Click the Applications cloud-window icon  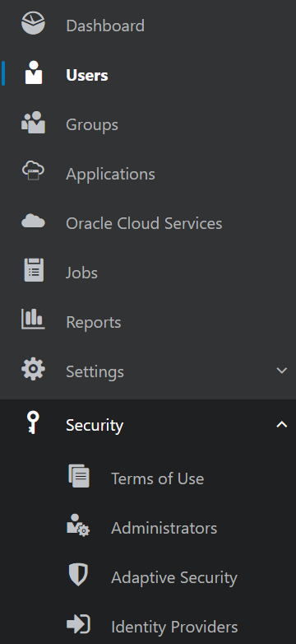coord(33,170)
